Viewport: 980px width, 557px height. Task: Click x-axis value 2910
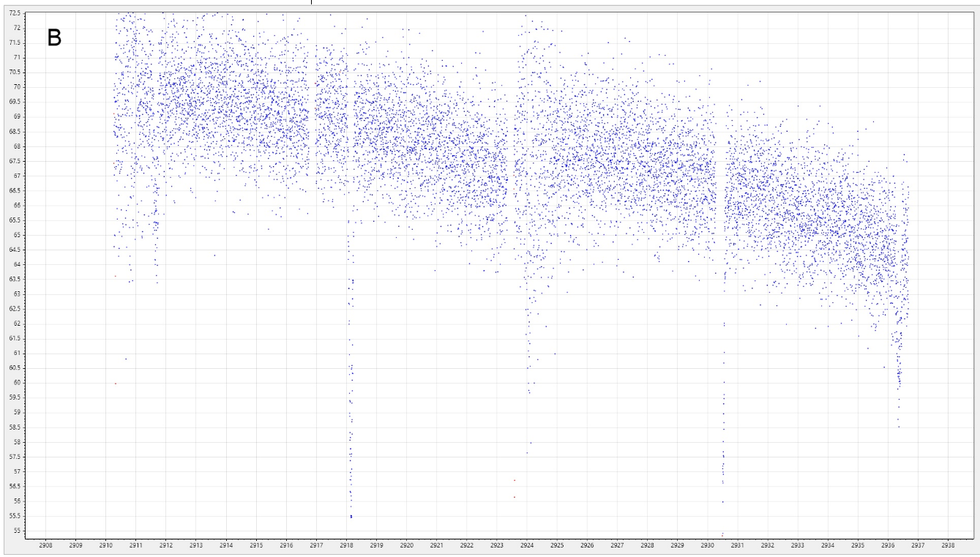[x=105, y=545]
